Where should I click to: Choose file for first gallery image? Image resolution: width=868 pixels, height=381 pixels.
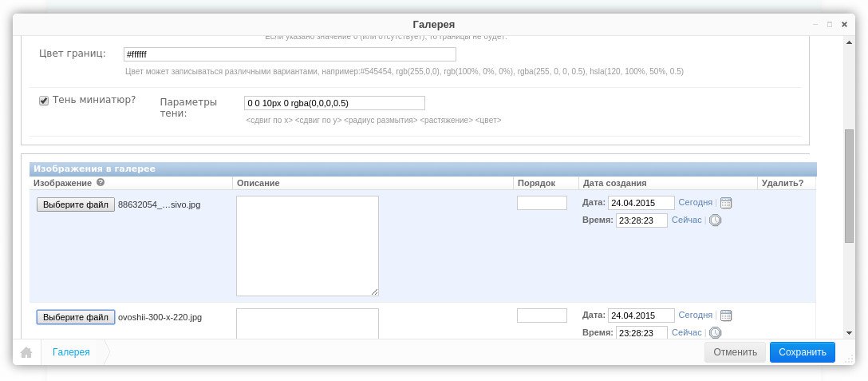point(75,204)
